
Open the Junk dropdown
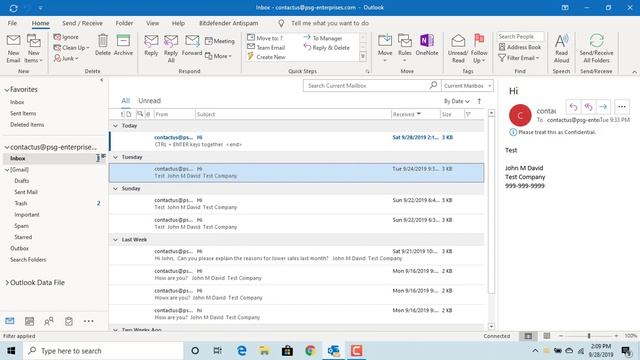coord(66,58)
